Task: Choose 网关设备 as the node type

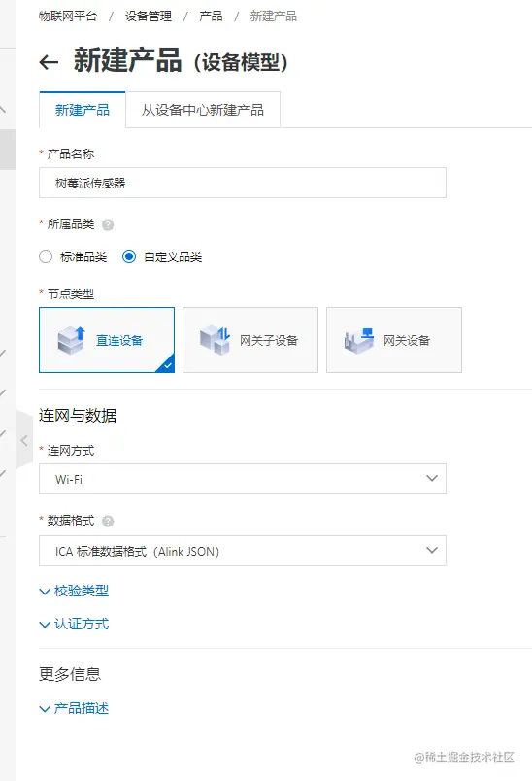Action: (393, 340)
